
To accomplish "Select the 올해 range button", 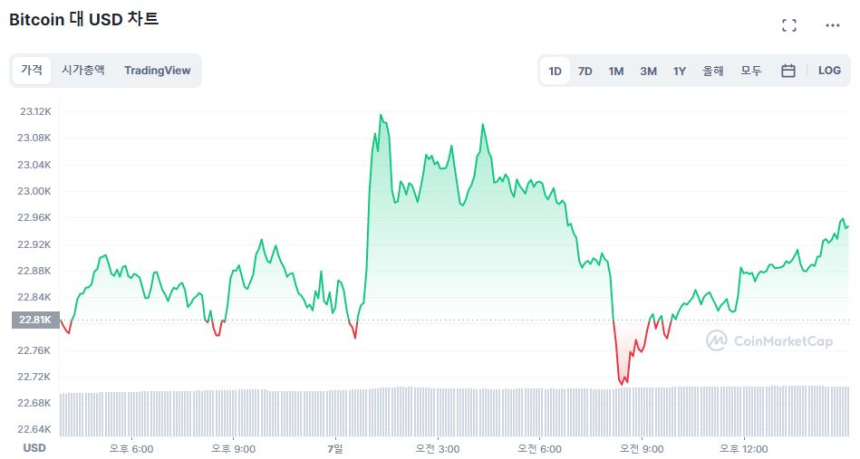I will coord(713,71).
